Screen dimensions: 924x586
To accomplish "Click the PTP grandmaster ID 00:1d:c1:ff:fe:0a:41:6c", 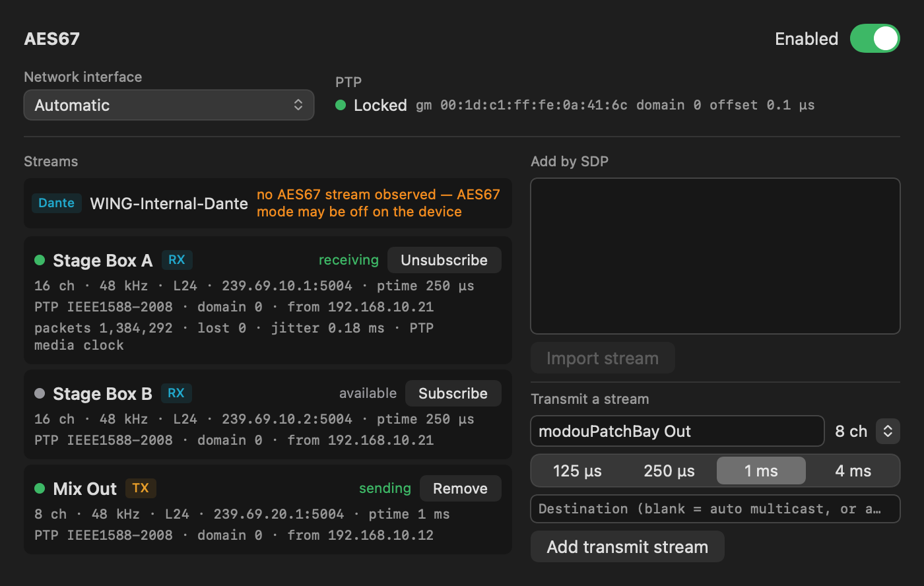I will point(534,105).
